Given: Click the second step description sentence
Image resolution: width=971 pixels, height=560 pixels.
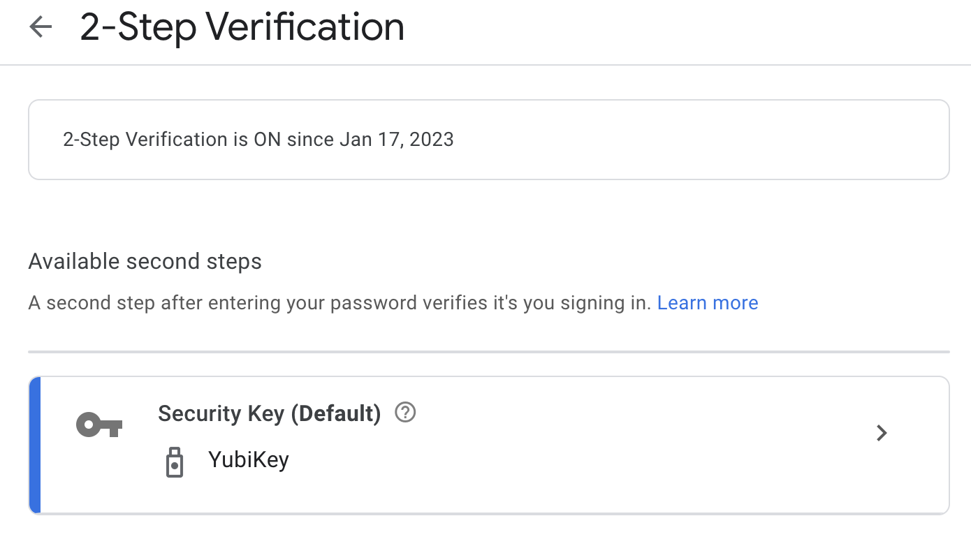Looking at the screenshot, I should click(340, 303).
